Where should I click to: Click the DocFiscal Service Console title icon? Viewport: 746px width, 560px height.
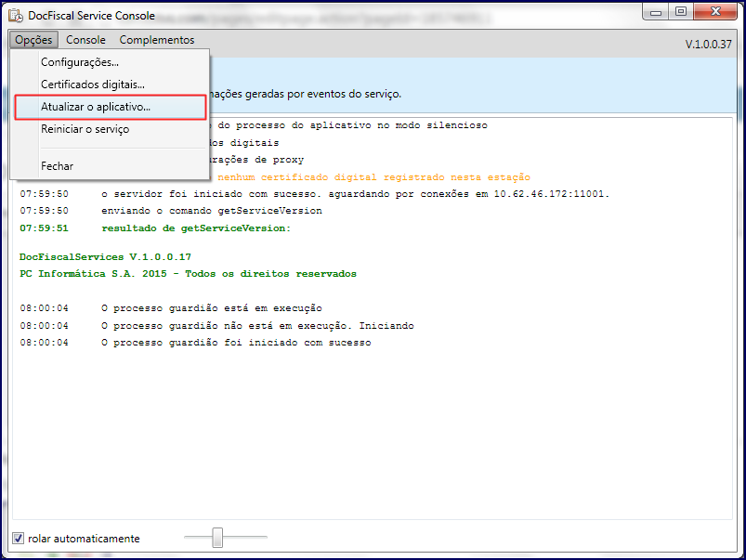pos(16,16)
